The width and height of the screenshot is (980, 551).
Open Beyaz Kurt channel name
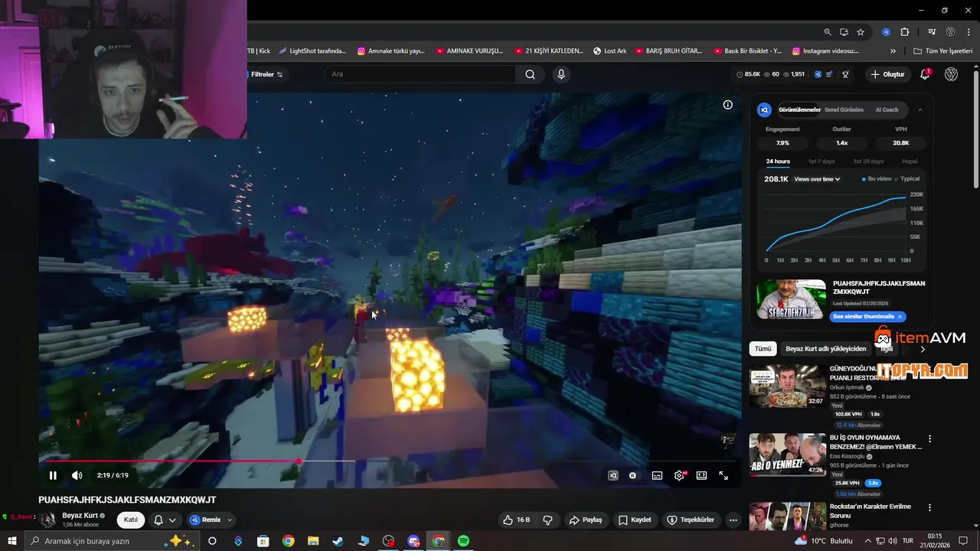click(80, 515)
